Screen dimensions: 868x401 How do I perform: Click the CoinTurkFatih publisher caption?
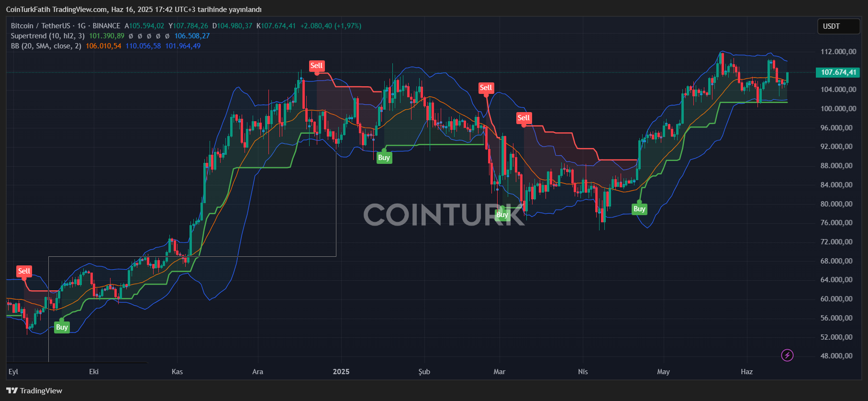coord(134,10)
